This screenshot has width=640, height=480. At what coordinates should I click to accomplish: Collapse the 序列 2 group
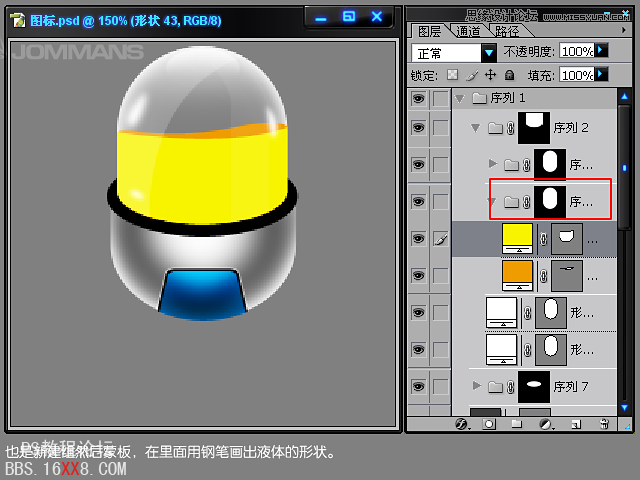[475, 128]
